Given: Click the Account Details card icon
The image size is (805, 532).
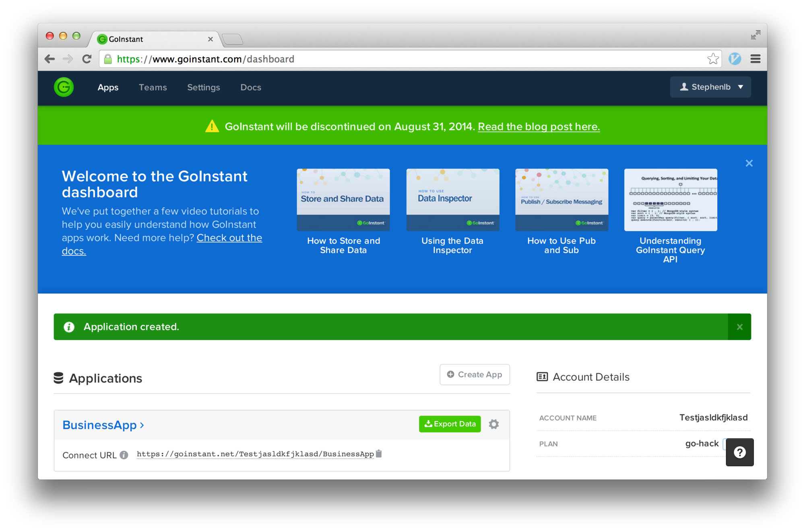Looking at the screenshot, I should click(542, 377).
